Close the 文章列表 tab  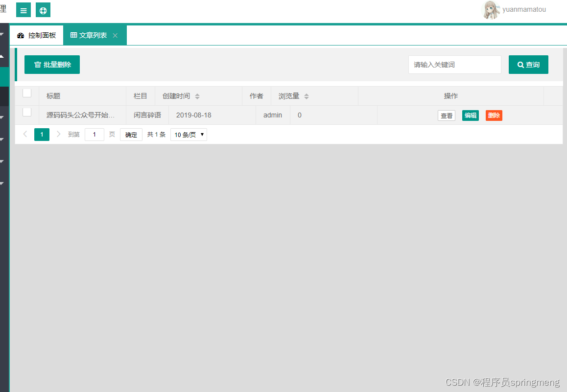115,35
